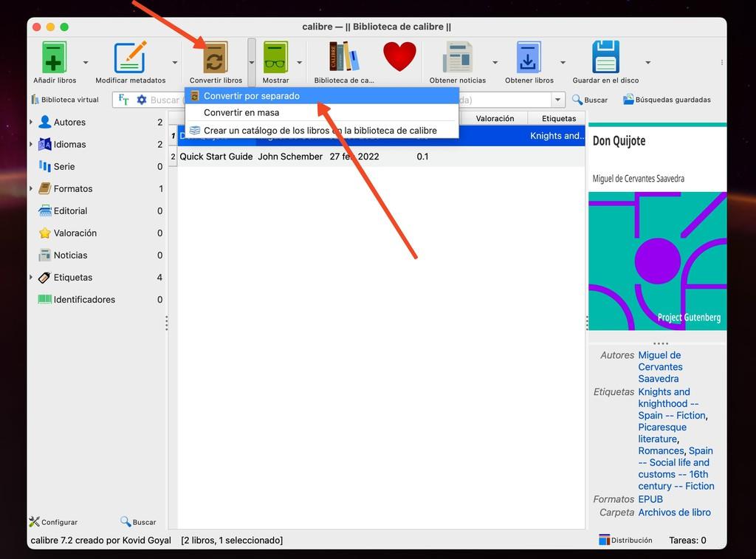Expand the Formatos tree category
The height and width of the screenshot is (559, 756).
(x=31, y=188)
